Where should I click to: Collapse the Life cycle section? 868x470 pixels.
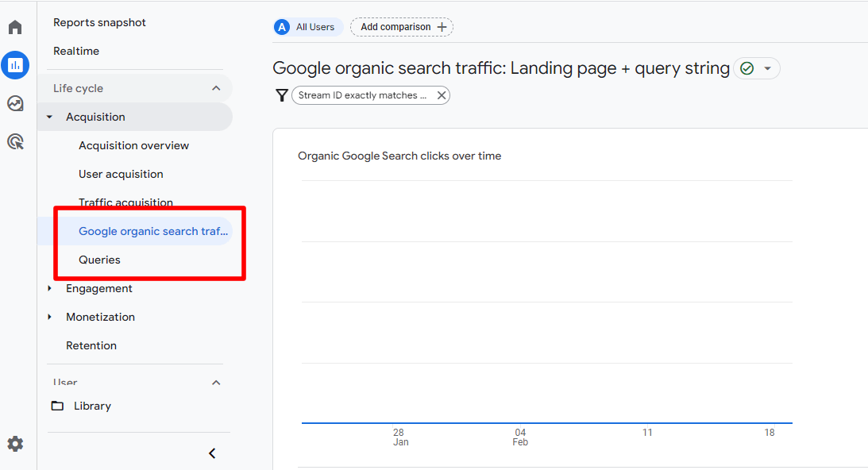pos(216,87)
